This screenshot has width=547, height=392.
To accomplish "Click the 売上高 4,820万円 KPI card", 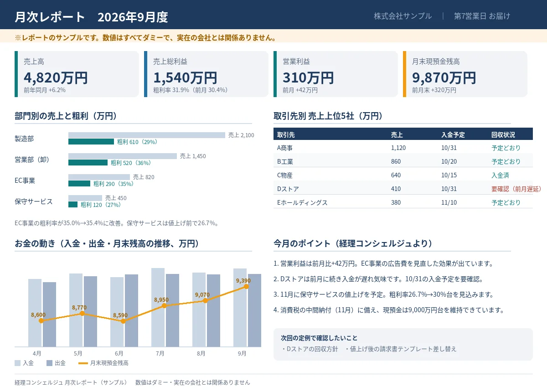I will click(x=77, y=74).
